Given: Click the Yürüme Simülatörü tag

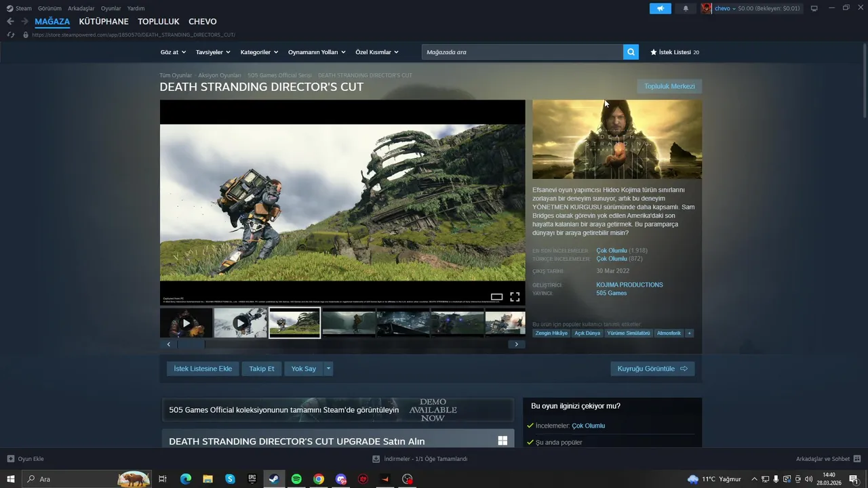Looking at the screenshot, I should (x=629, y=333).
